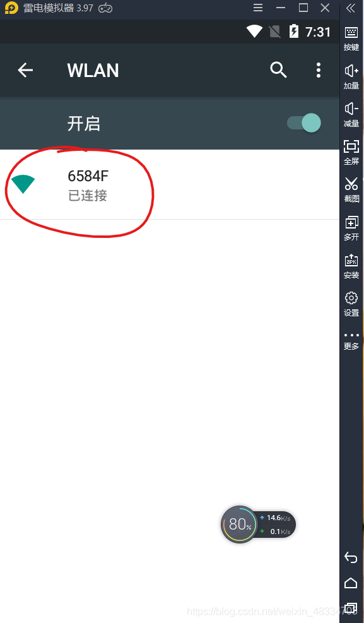Go back using WLAN header arrow

click(x=25, y=70)
